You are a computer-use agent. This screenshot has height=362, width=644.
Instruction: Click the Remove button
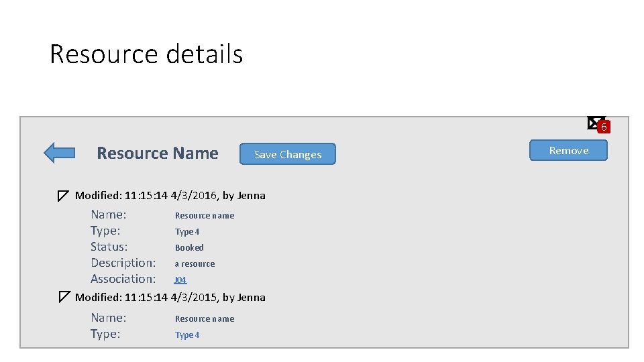568,150
